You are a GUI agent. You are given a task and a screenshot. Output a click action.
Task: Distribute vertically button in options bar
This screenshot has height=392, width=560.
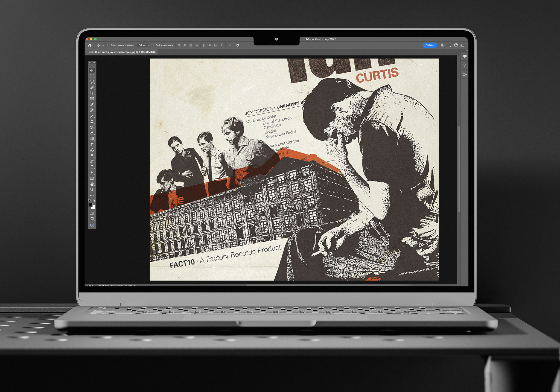[197, 45]
